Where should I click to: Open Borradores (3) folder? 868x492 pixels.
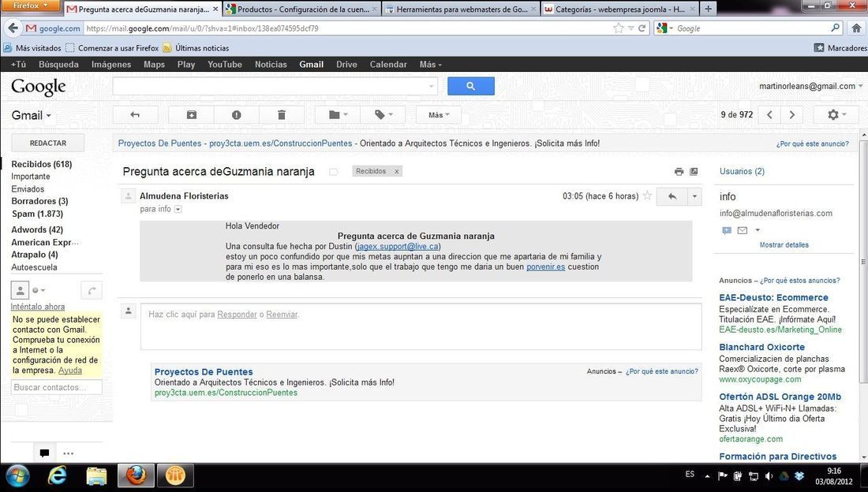click(x=39, y=201)
